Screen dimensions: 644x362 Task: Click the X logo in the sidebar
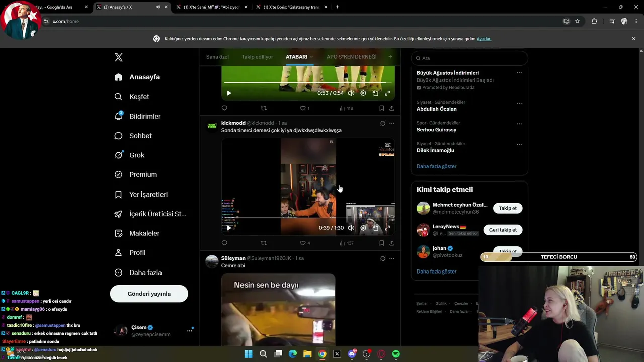[x=119, y=57]
